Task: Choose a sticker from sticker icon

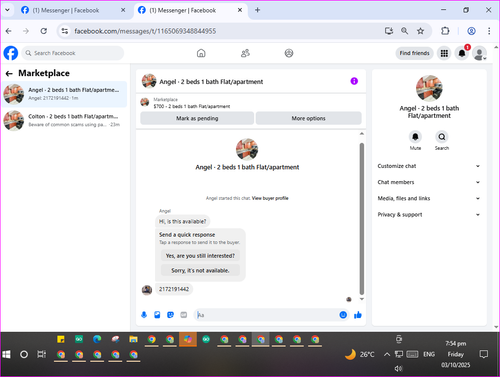Action: (x=170, y=315)
